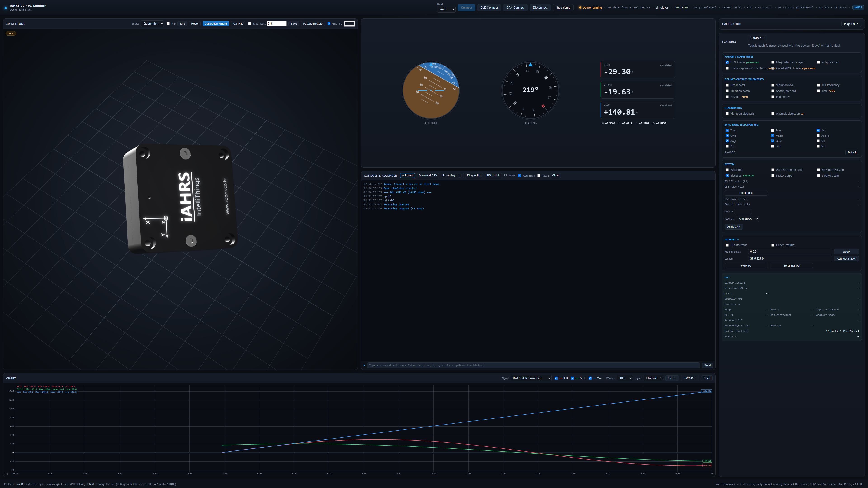Open the Recordings list
Viewport: 868px width, 488px height.
tap(452, 176)
